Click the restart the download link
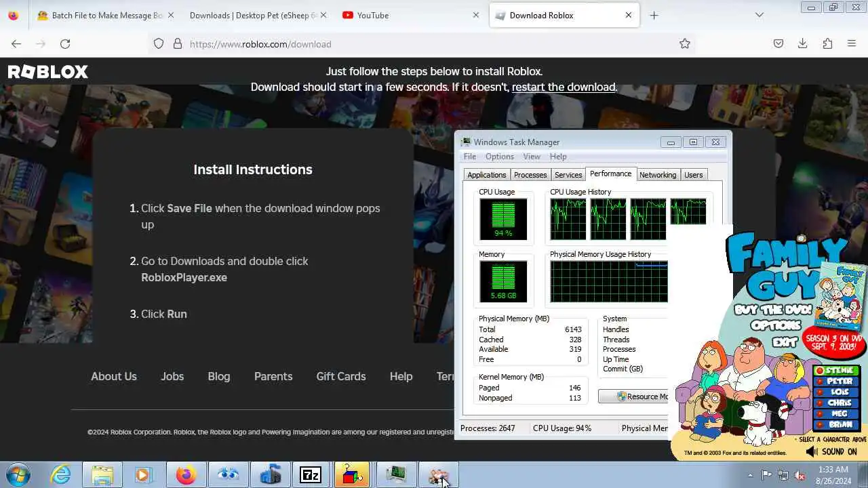The width and height of the screenshot is (868, 488). (564, 87)
